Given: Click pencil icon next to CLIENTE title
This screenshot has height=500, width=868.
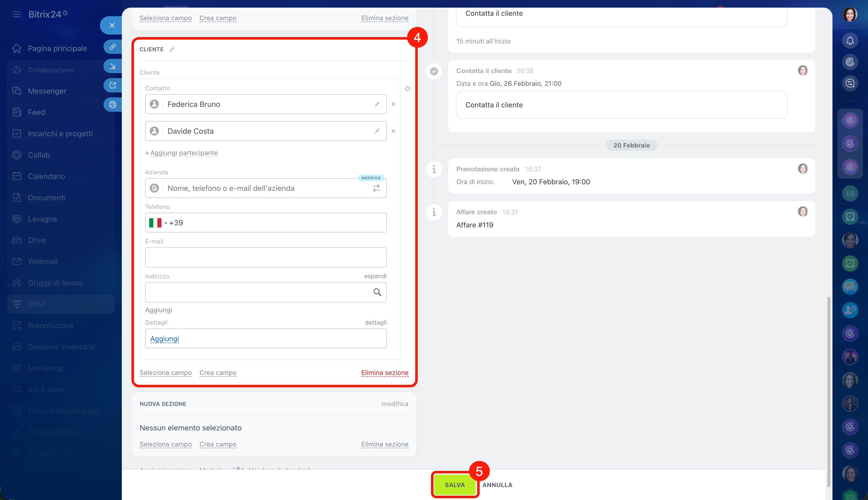Looking at the screenshot, I should pos(172,49).
